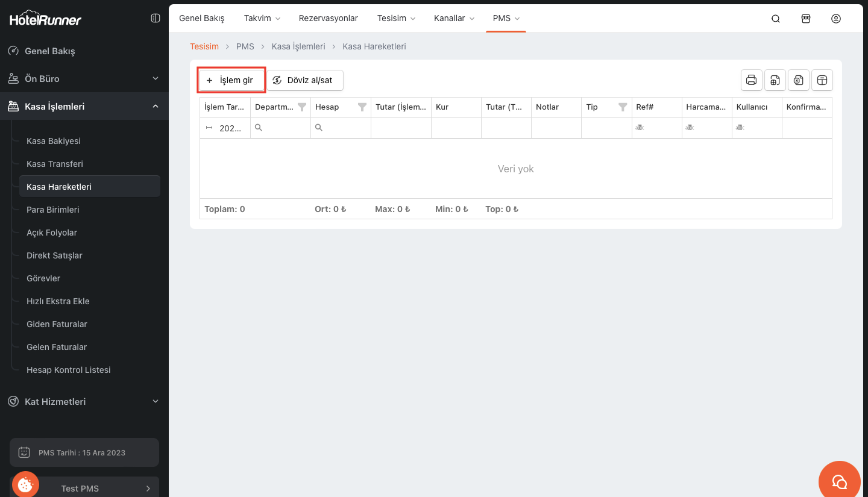The width and height of the screenshot is (868, 497).
Task: Open the user profile icon
Action: point(835,19)
